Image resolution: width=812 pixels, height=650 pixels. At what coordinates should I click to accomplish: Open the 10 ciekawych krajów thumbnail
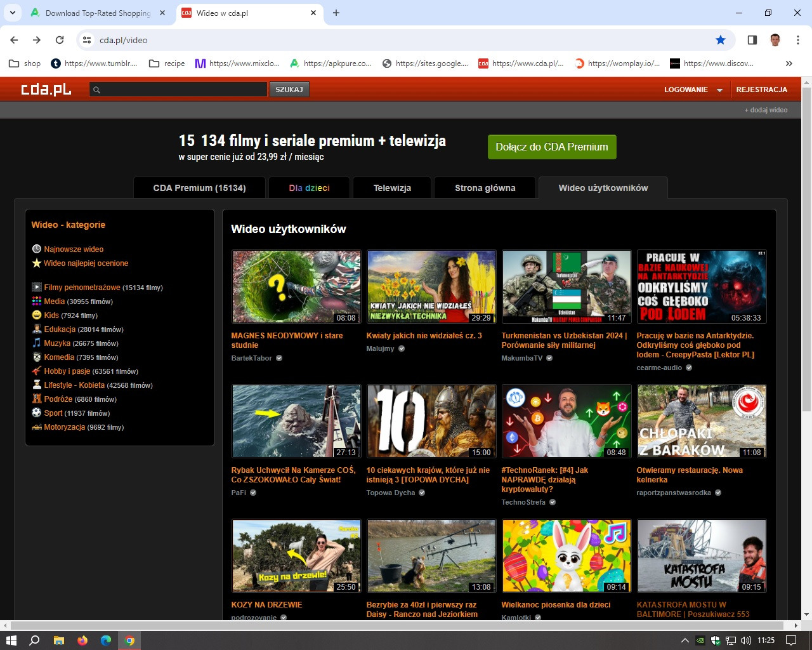[431, 421]
